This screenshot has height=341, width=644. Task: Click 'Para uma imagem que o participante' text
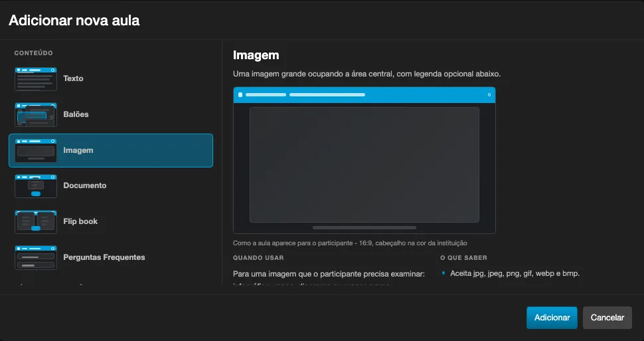pyautogui.click(x=329, y=274)
